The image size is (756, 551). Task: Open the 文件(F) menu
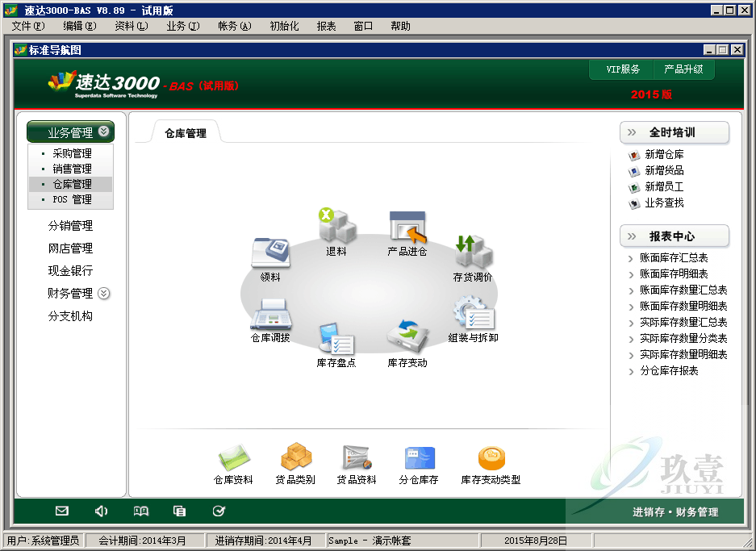coord(28,26)
